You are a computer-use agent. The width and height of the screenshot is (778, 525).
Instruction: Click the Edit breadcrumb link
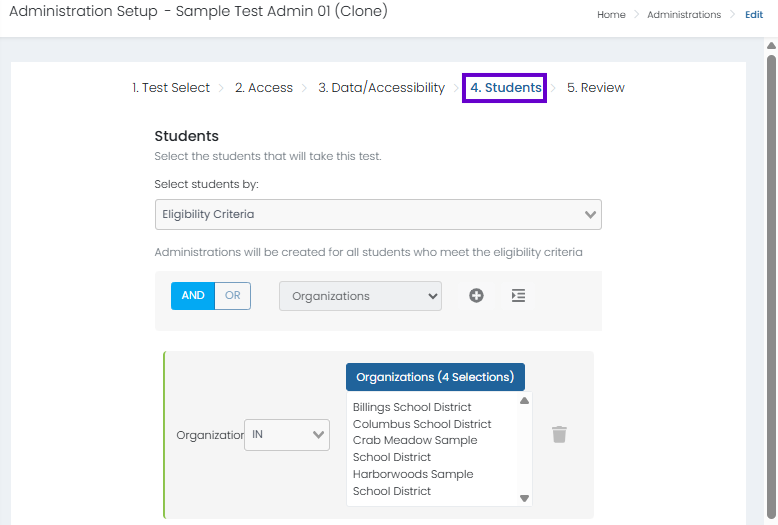pos(754,15)
